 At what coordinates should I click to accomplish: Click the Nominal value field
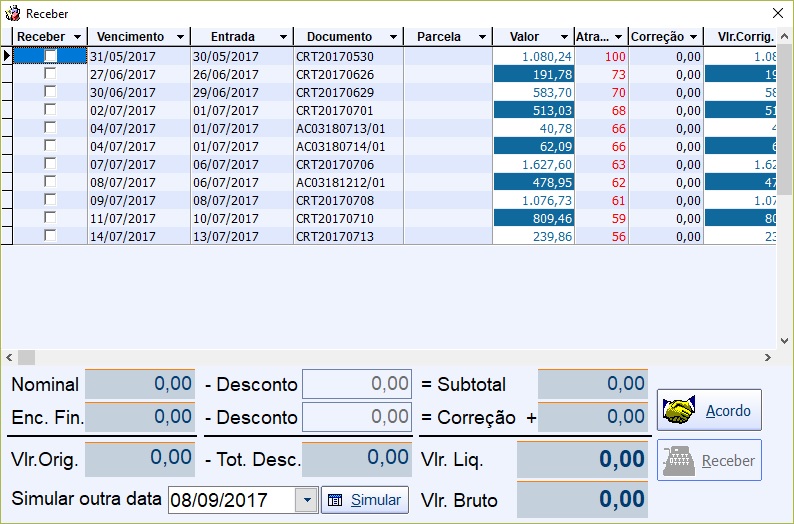(140, 384)
